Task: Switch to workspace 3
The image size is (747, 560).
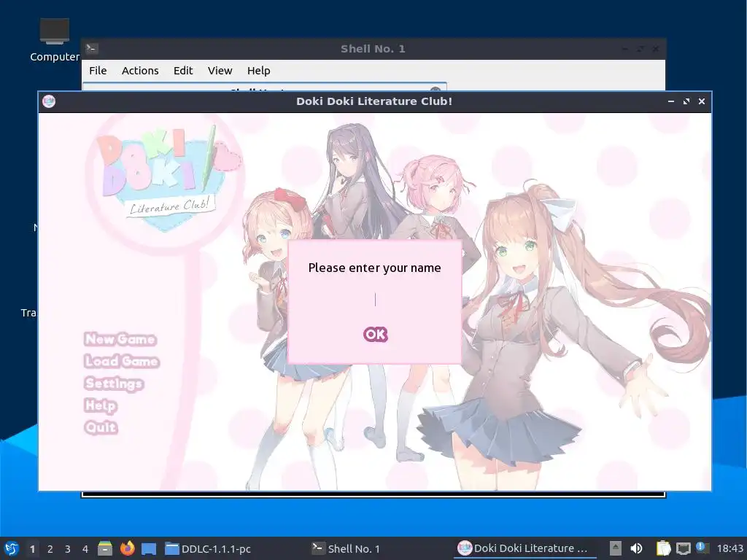Action: 68,549
